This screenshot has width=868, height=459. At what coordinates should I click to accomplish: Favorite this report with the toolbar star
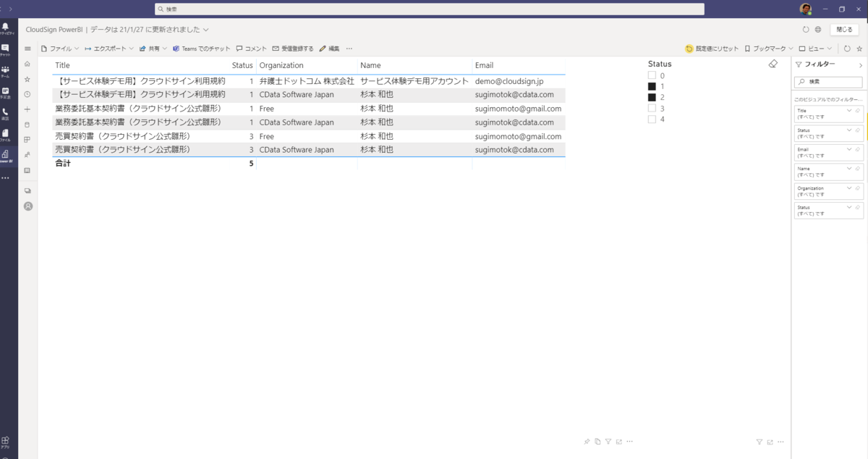859,49
